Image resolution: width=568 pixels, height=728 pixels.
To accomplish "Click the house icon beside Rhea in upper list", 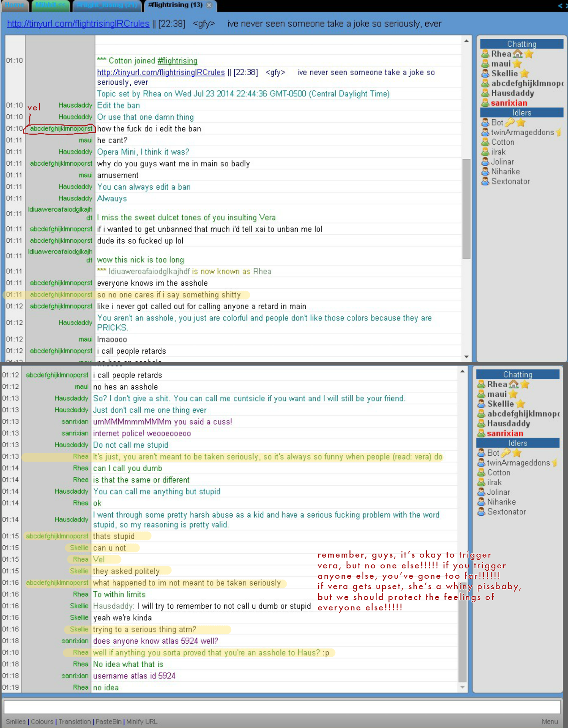I will (518, 54).
